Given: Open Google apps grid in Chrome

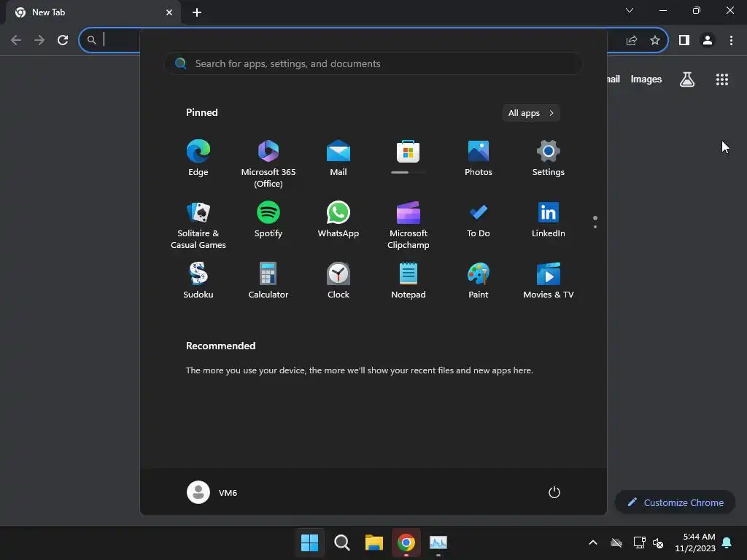Looking at the screenshot, I should tap(722, 79).
